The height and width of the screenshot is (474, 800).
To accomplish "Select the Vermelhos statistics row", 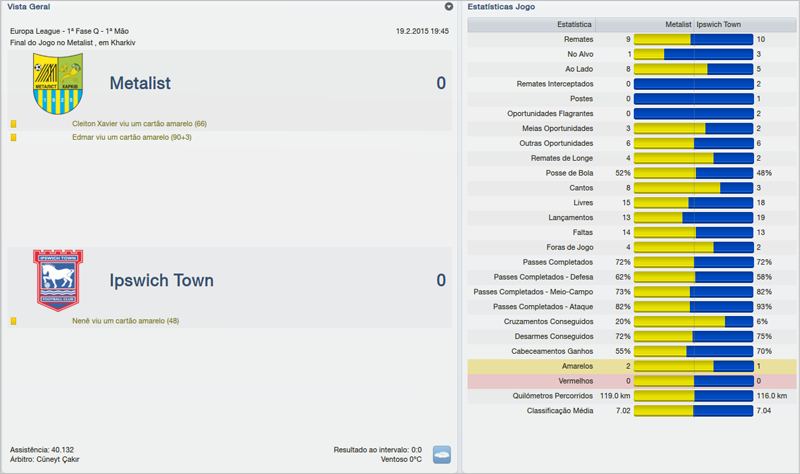I will click(632, 381).
